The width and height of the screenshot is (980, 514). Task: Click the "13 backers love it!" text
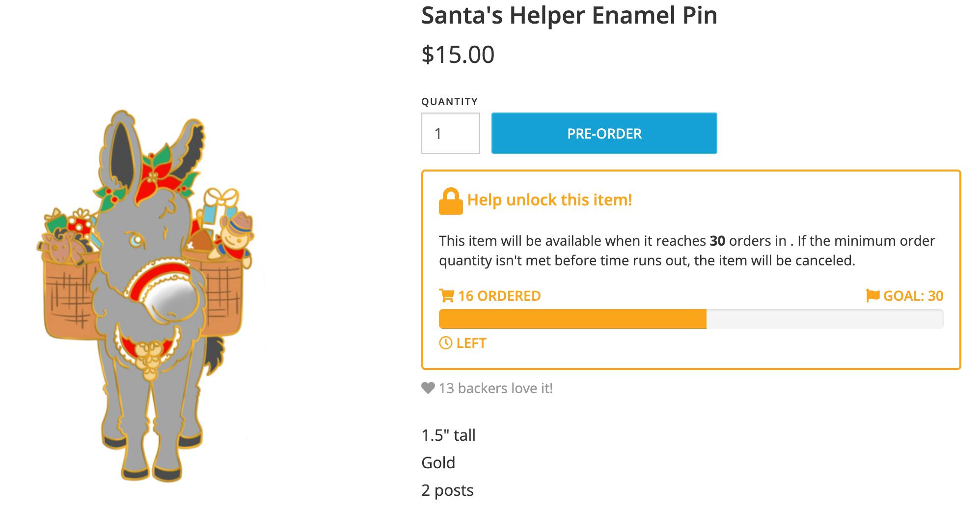click(495, 388)
